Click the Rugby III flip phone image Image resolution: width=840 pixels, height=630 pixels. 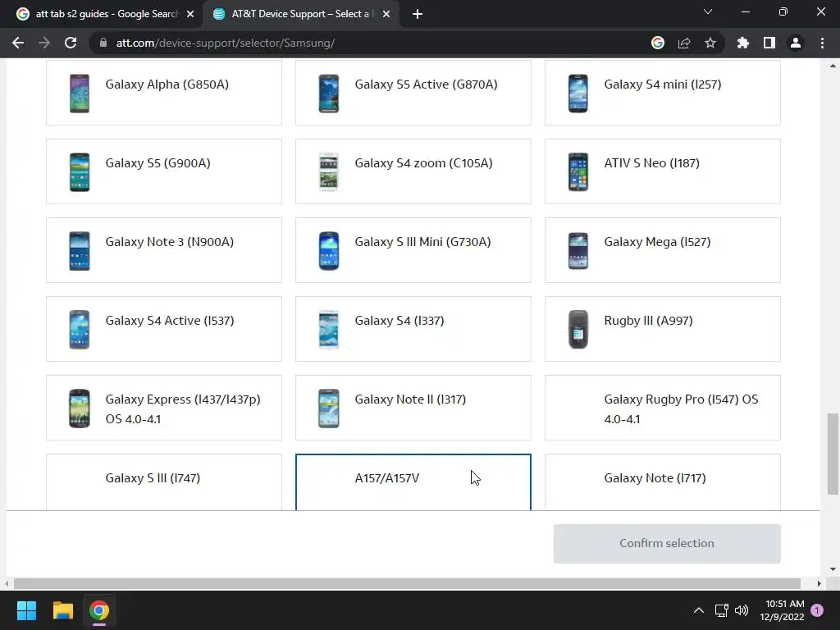578,330
